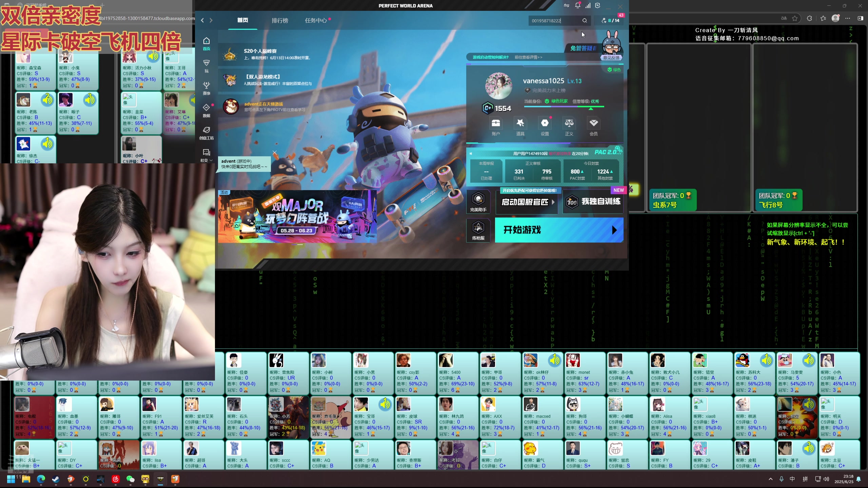Open the 练枪服 aim training button

478,230
